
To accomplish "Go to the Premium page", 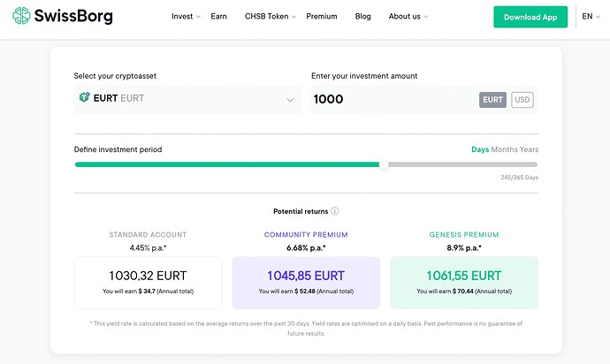I will click(322, 16).
